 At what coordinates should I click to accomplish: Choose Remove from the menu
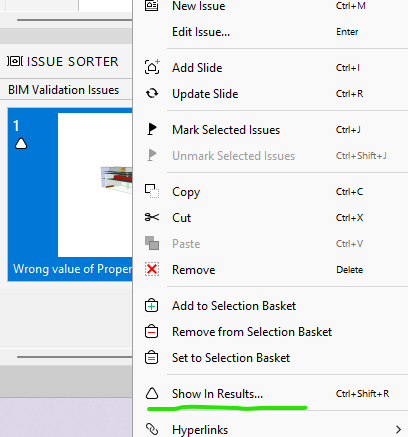194,270
